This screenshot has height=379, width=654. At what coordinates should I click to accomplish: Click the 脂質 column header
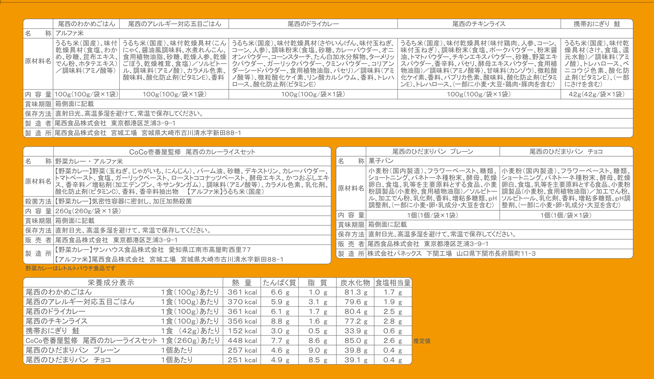[317, 283]
